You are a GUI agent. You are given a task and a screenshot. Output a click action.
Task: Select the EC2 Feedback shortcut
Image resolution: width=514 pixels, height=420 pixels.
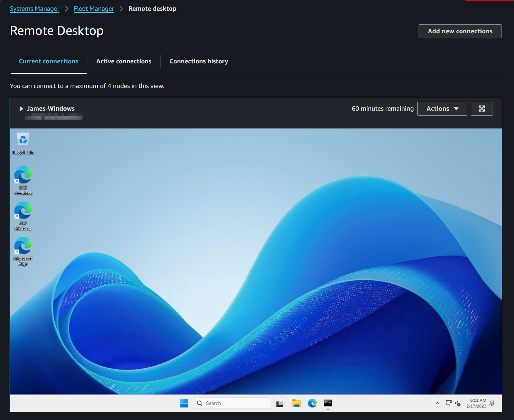[23, 181]
